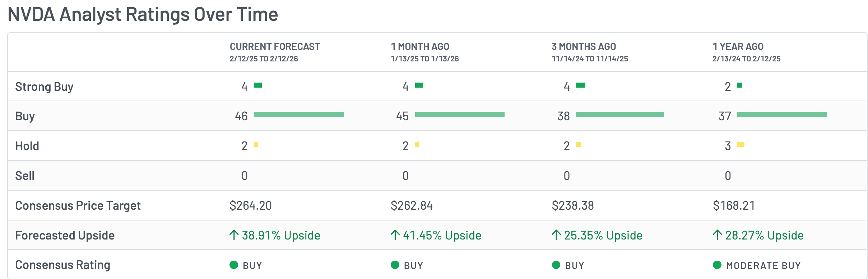Click Buy count 45 from 1 month ago
Image resolution: width=868 pixels, height=279 pixels.
point(403,116)
